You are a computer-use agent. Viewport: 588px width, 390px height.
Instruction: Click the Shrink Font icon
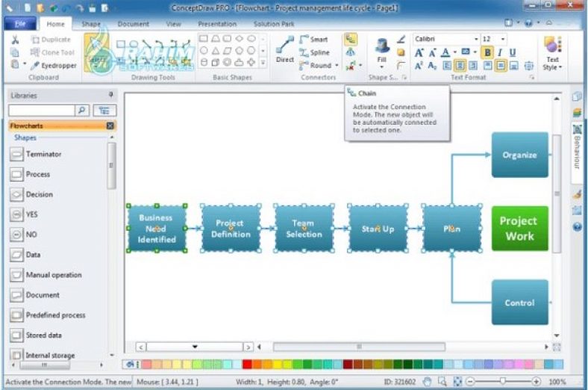click(x=432, y=52)
